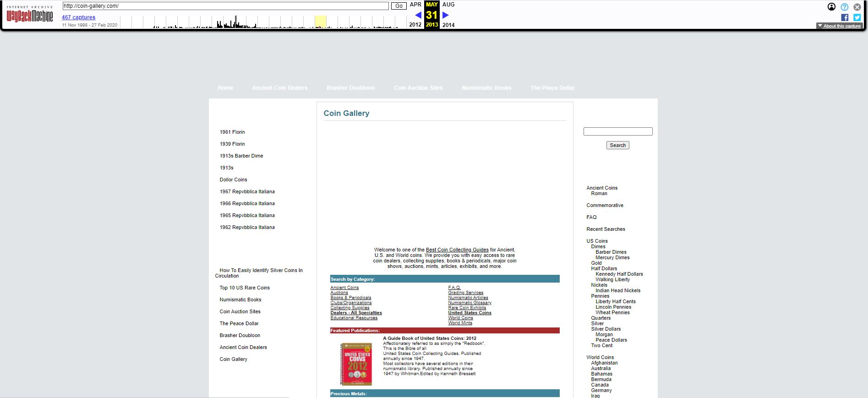This screenshot has height=398, width=868.
Task: Expand the About this capture panel
Action: 839,26
